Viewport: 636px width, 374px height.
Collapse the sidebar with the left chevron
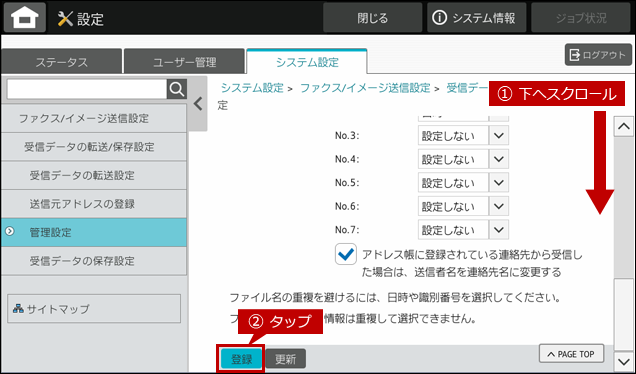coord(198,104)
